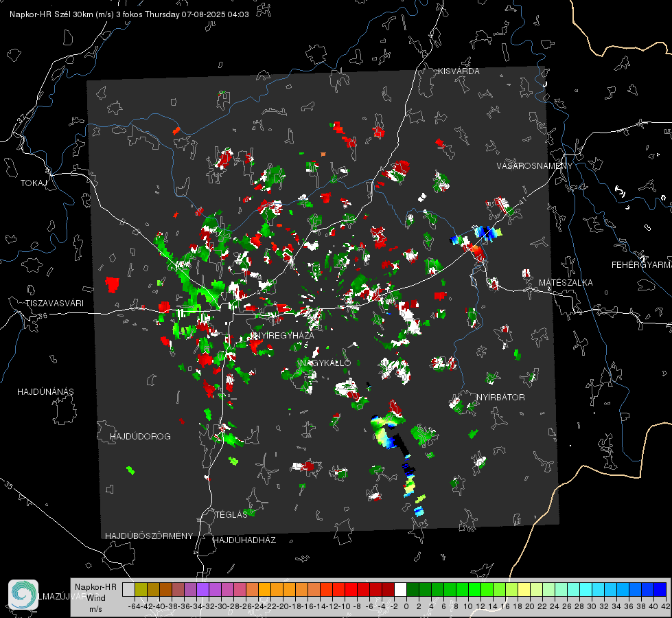Click the Napkor-HR swirl logo icon
The width and height of the screenshot is (672, 618).
point(23,595)
